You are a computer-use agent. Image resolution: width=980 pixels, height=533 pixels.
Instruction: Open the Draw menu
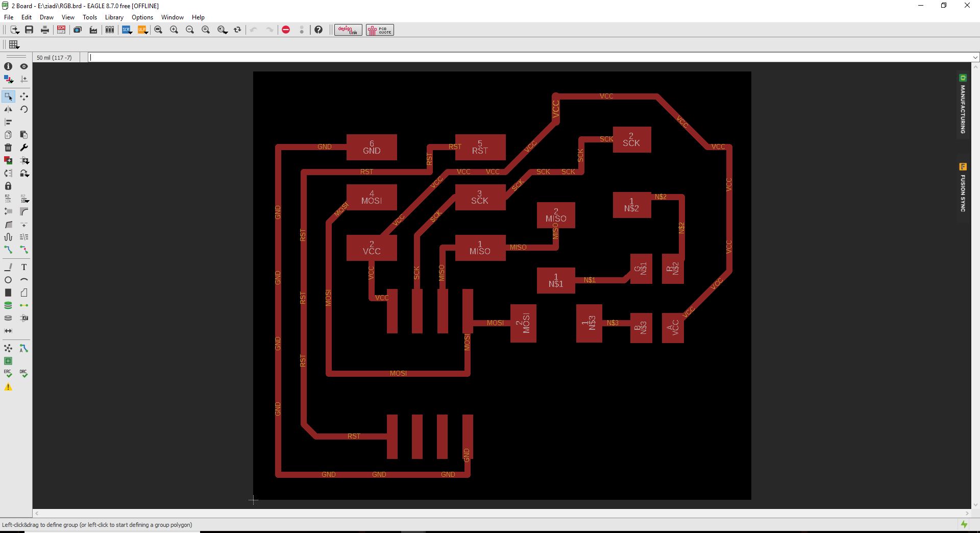pyautogui.click(x=46, y=17)
